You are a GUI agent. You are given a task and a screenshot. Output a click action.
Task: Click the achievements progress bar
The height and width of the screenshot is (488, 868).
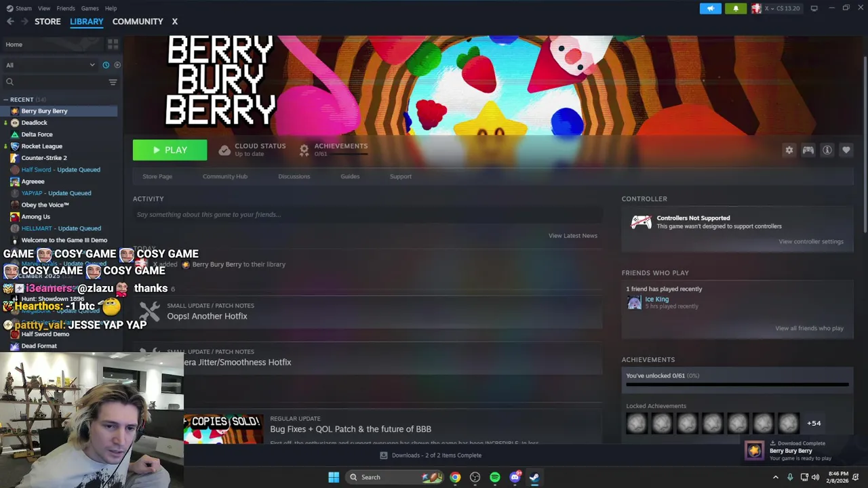click(737, 384)
